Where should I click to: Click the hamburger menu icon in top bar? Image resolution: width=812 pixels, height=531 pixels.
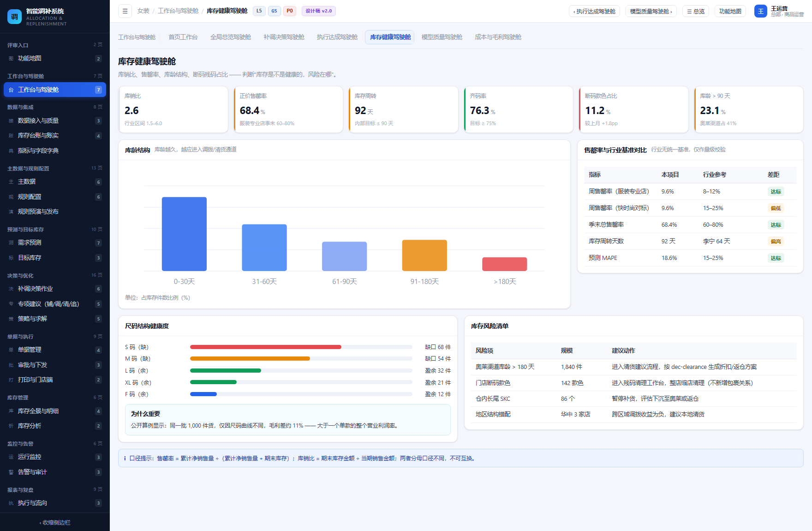[x=125, y=11]
